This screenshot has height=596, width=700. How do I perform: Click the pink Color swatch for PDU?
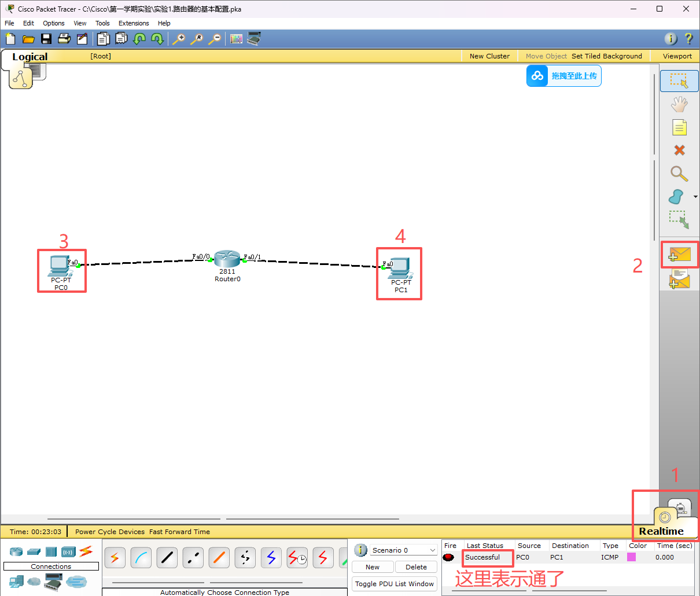(632, 557)
